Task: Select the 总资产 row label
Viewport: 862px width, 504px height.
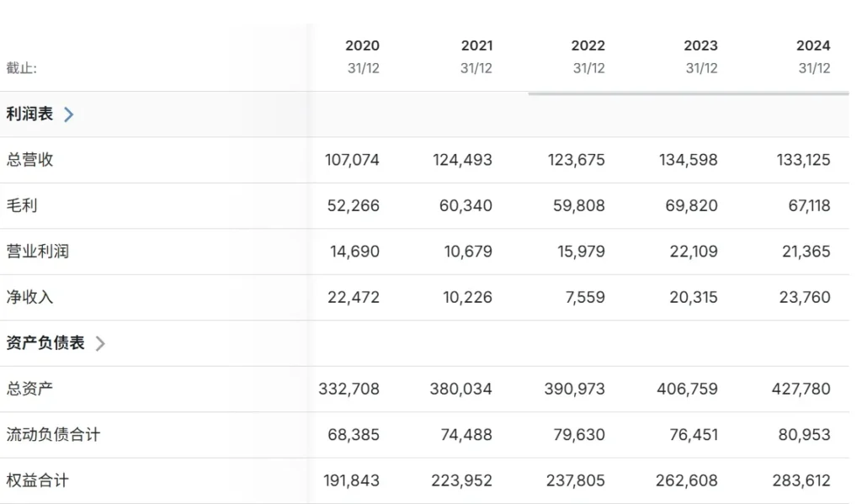Action: [x=29, y=389]
